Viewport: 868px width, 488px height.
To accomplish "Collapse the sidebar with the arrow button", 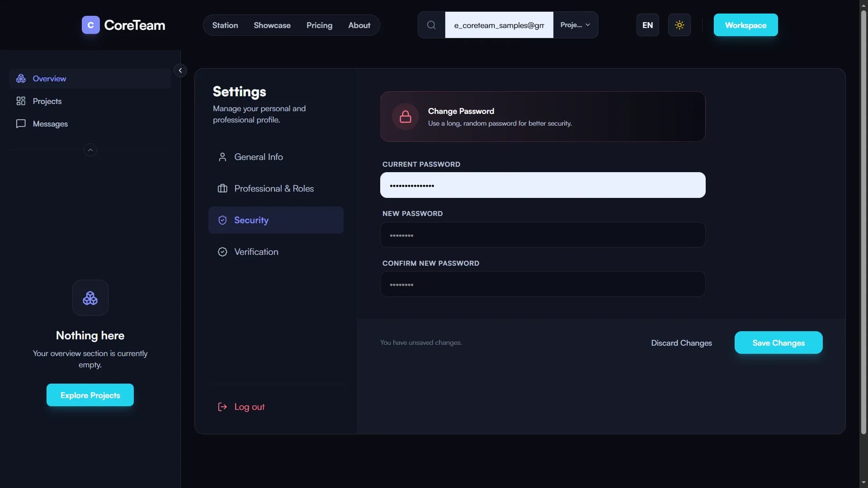I will tap(180, 70).
